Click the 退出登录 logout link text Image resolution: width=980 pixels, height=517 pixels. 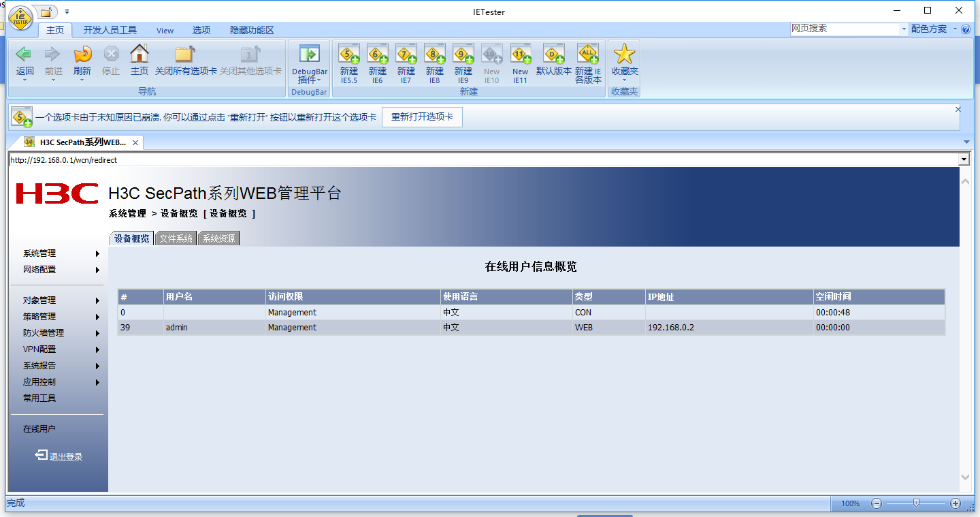coord(66,457)
